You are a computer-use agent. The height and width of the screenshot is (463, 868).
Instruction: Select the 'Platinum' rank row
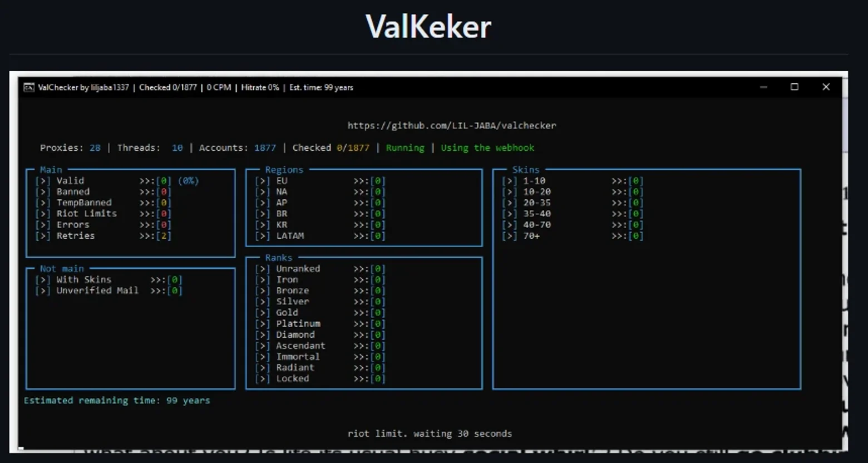[x=320, y=324]
